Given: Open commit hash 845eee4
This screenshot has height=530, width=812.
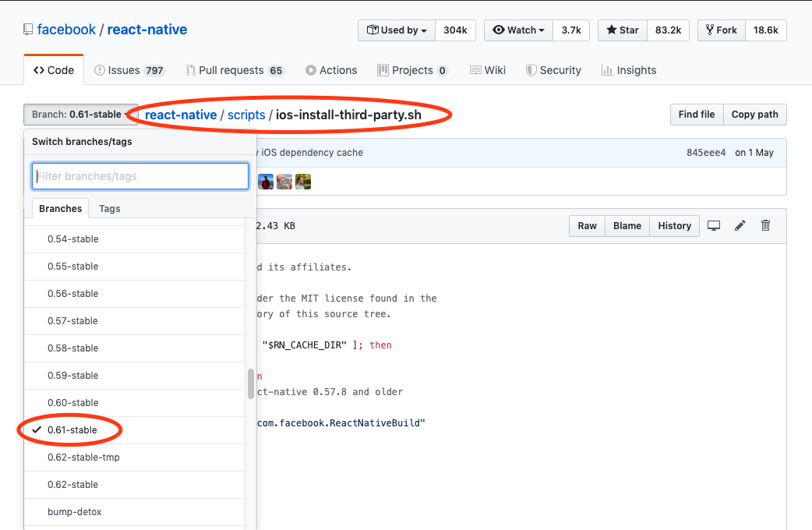Looking at the screenshot, I should (706, 153).
